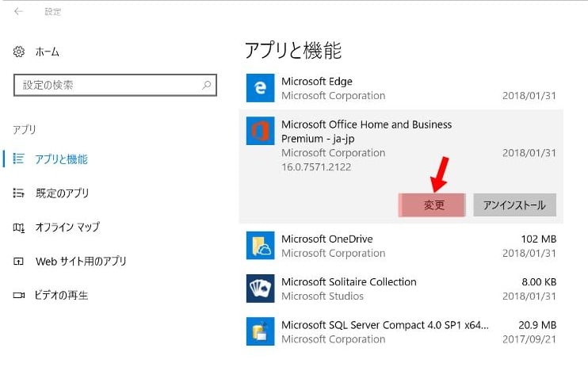
Task: Click the Microsoft Office app icon
Action: (x=259, y=132)
